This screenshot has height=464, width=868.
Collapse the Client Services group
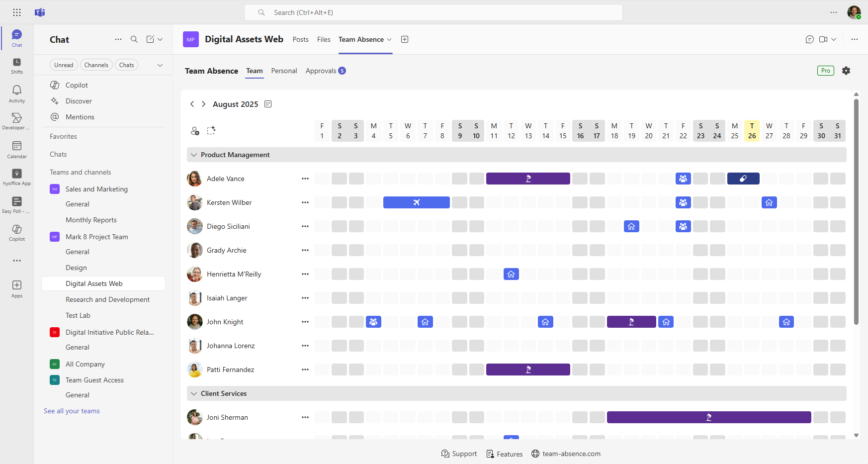coord(194,393)
